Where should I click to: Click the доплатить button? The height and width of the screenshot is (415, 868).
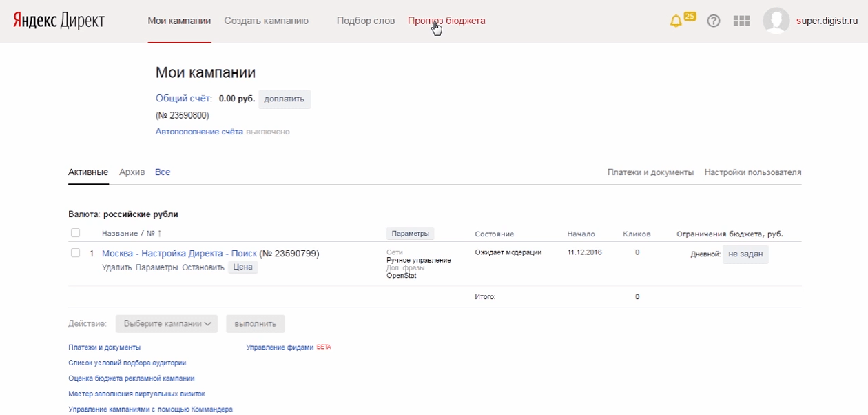(x=284, y=99)
